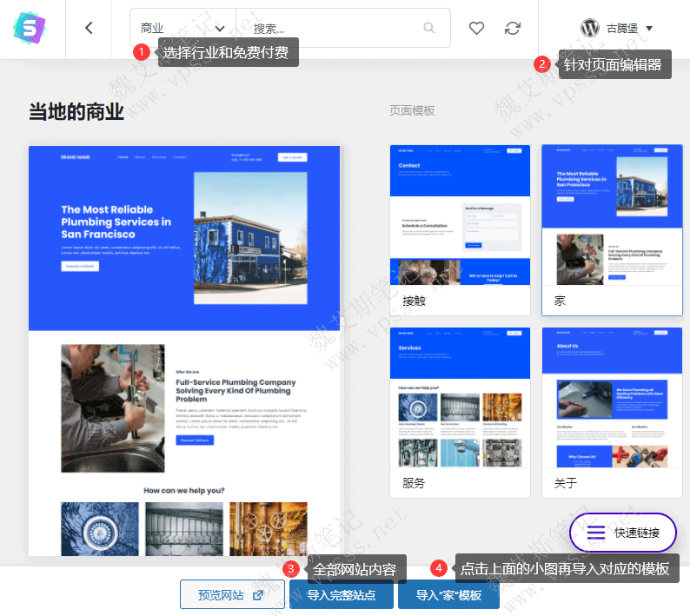
Task: Open the 快速链接 quick links button
Action: tap(622, 533)
